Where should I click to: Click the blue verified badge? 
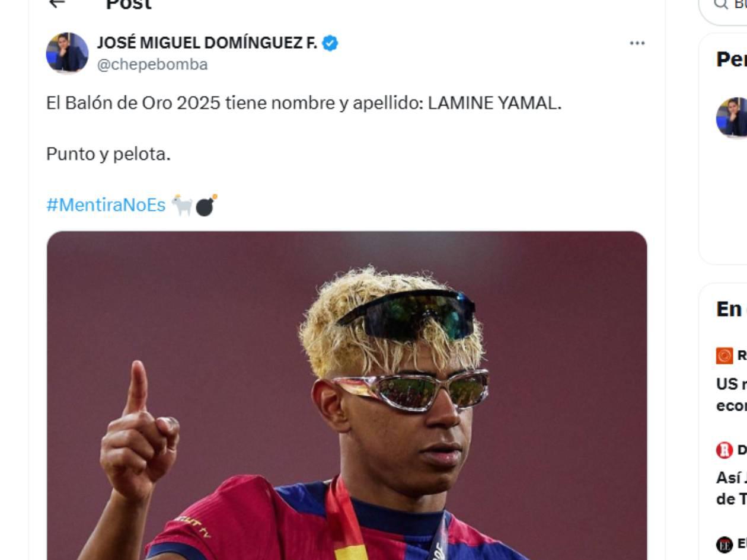[x=330, y=43]
